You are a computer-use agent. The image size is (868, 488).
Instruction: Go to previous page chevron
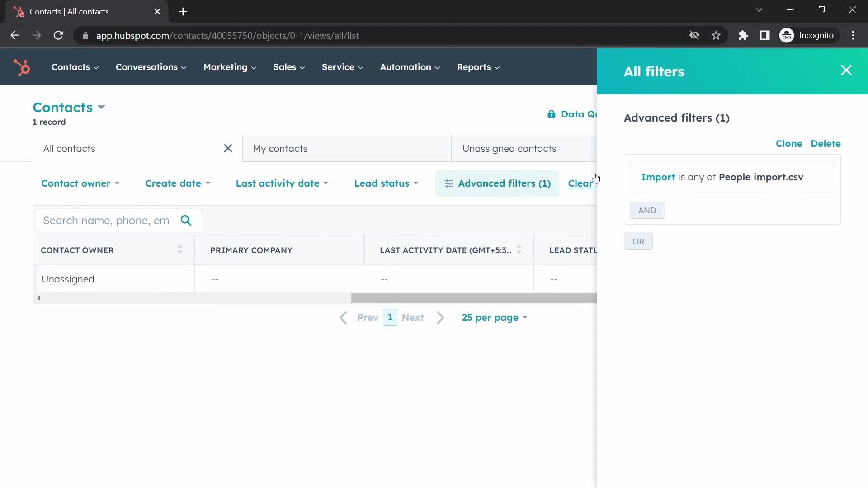point(344,318)
